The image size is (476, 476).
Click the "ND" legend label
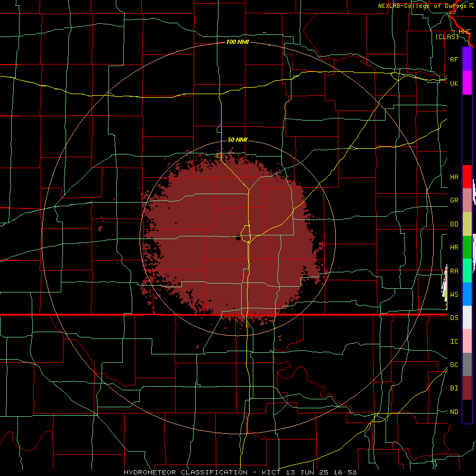pos(454,412)
